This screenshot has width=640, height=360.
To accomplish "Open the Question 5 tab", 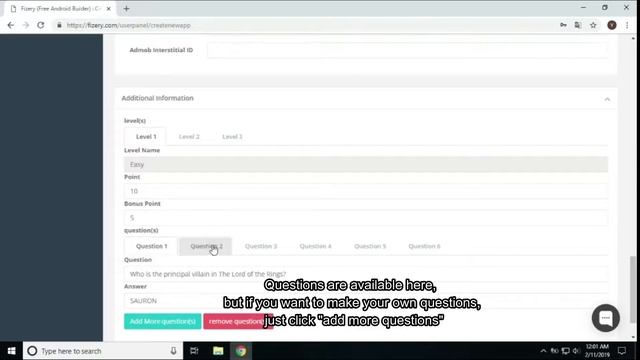I will [370, 246].
